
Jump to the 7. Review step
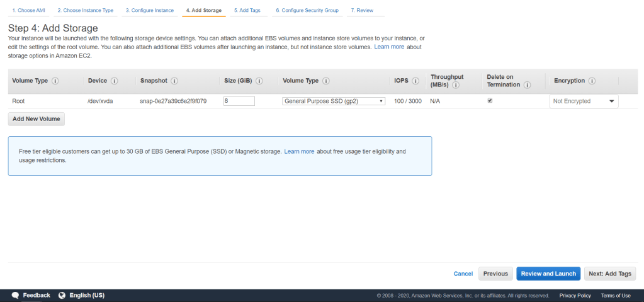(x=362, y=11)
